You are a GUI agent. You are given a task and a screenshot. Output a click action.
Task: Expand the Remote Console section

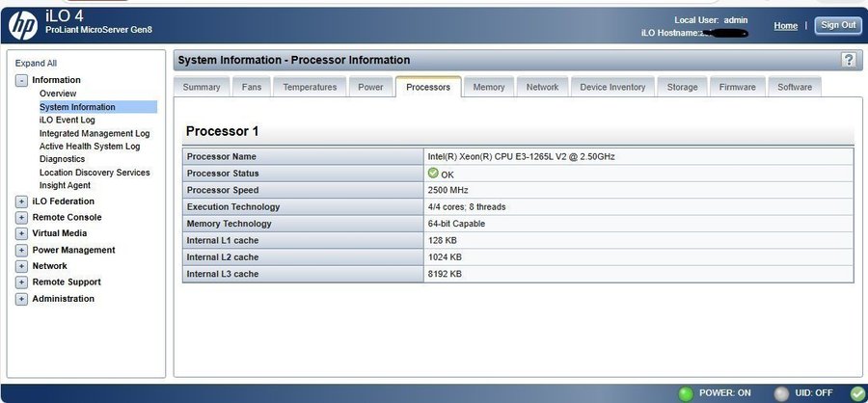(21, 218)
